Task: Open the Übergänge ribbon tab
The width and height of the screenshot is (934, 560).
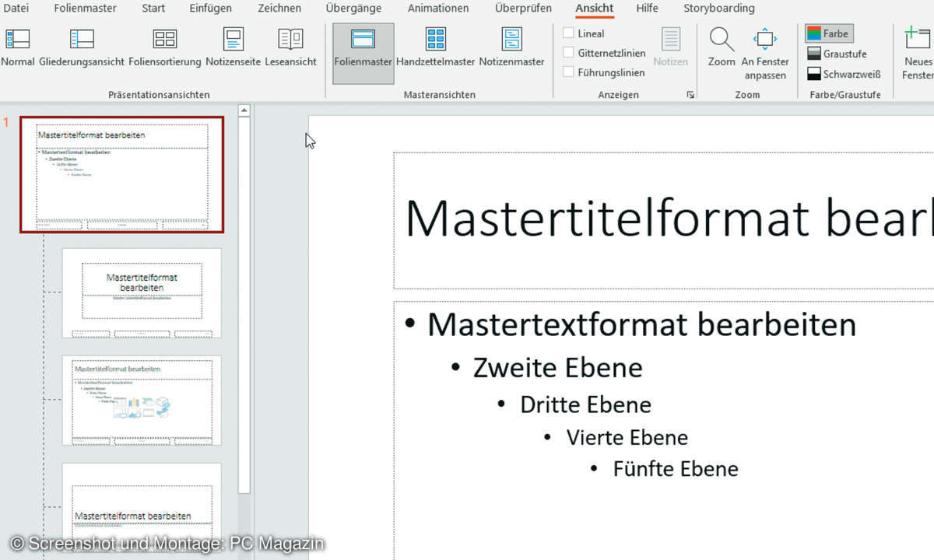Action: [353, 9]
